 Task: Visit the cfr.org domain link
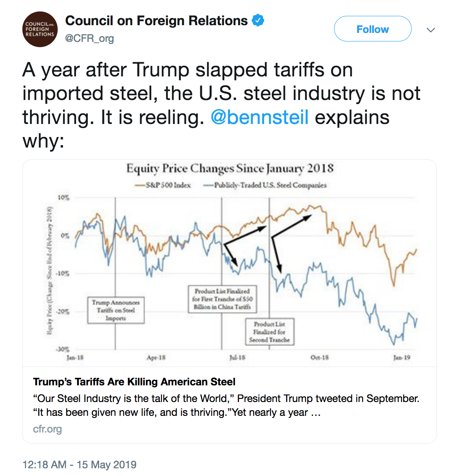pyautogui.click(x=48, y=429)
